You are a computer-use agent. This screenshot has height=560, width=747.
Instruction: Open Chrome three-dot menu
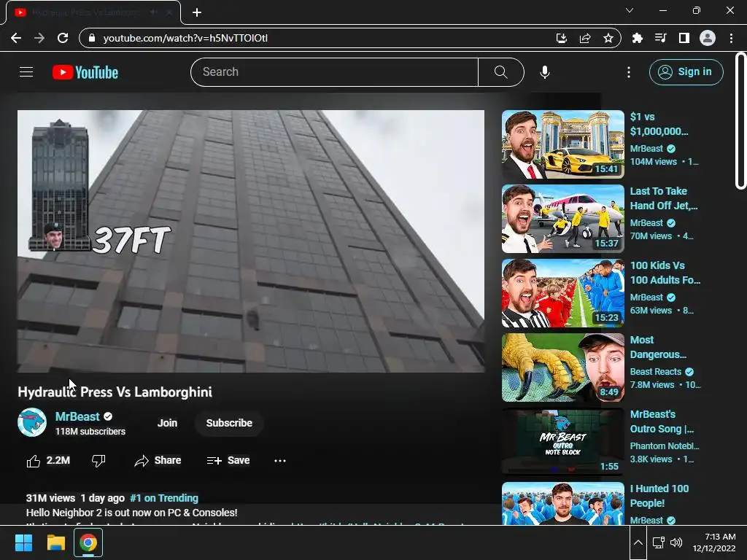(731, 38)
